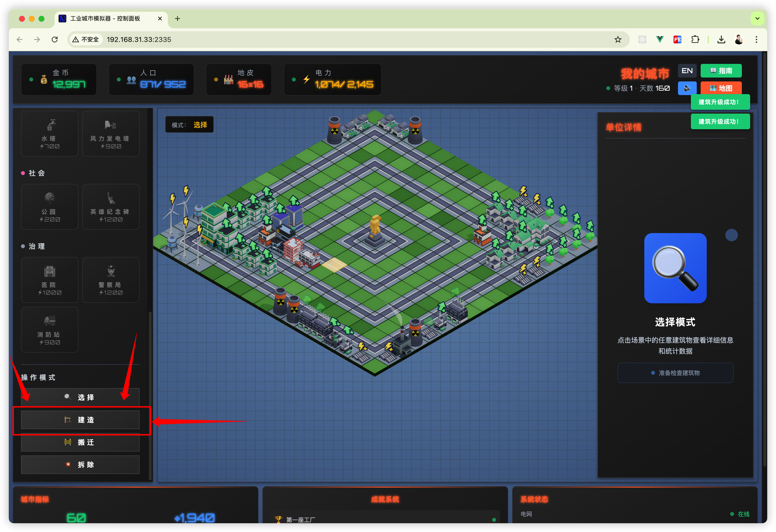Select the Fire Station (消防站) card
Viewport: 776px width, 532px height.
click(x=50, y=329)
